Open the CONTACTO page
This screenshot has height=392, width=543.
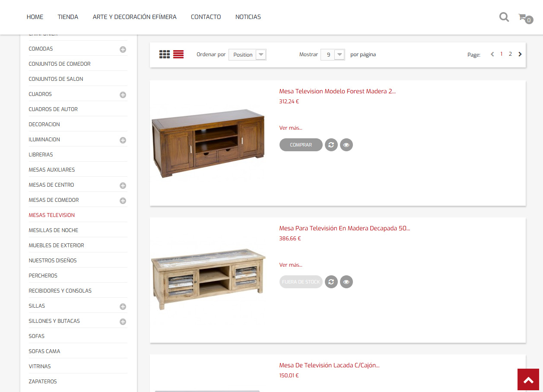tap(206, 17)
